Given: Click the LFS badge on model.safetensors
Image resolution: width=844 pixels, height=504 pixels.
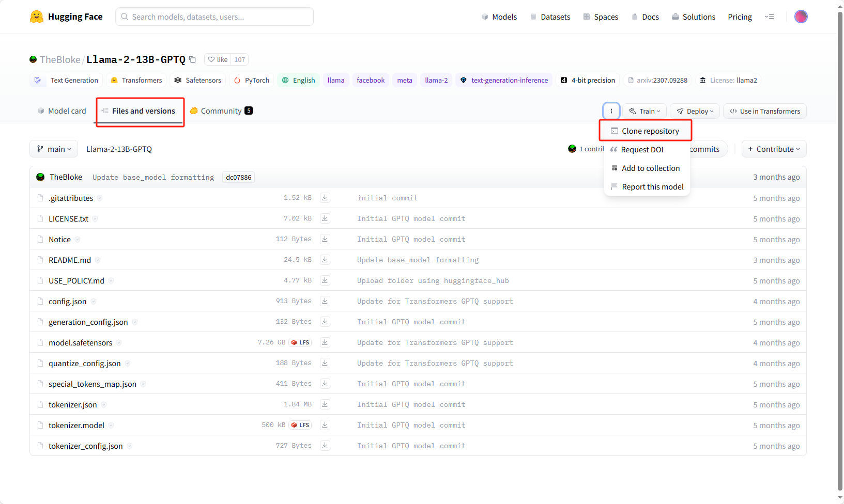Looking at the screenshot, I should (300, 342).
